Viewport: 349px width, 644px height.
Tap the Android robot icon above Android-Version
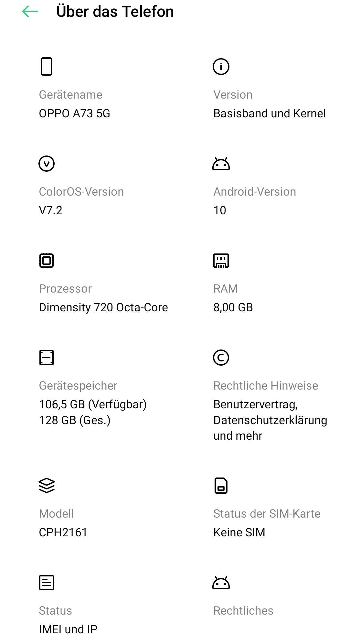click(x=221, y=164)
